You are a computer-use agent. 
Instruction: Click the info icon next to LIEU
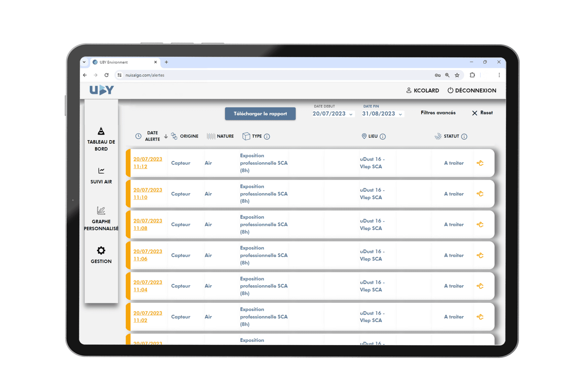click(x=383, y=136)
